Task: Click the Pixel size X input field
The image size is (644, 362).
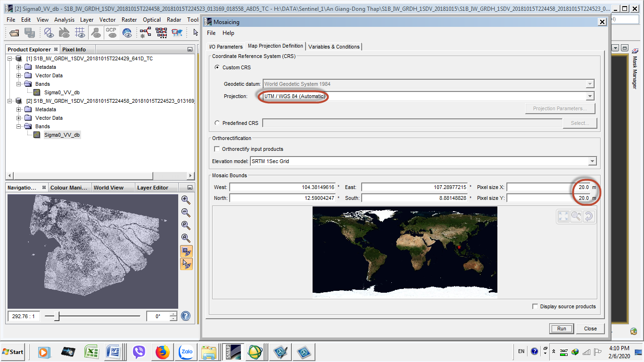Action: [548, 187]
